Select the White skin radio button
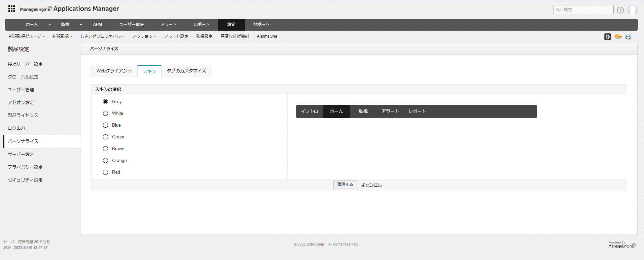Viewport: 644px width, 260px height. point(105,113)
